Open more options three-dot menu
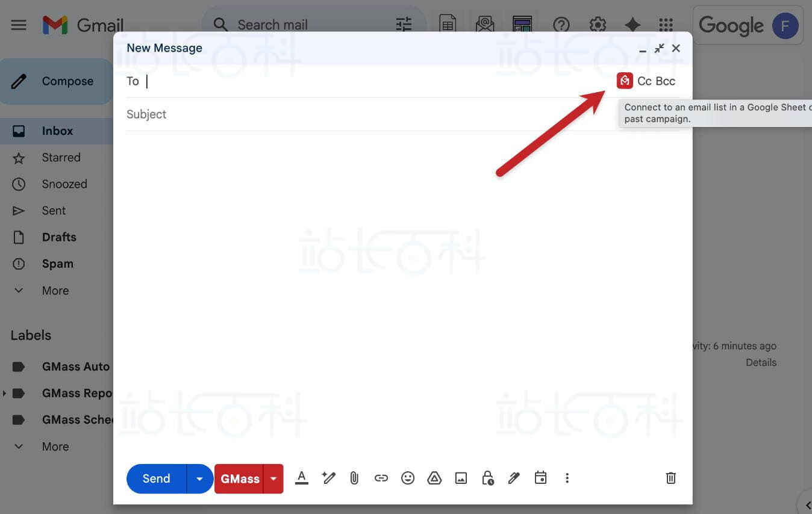The image size is (812, 514). [x=567, y=478]
